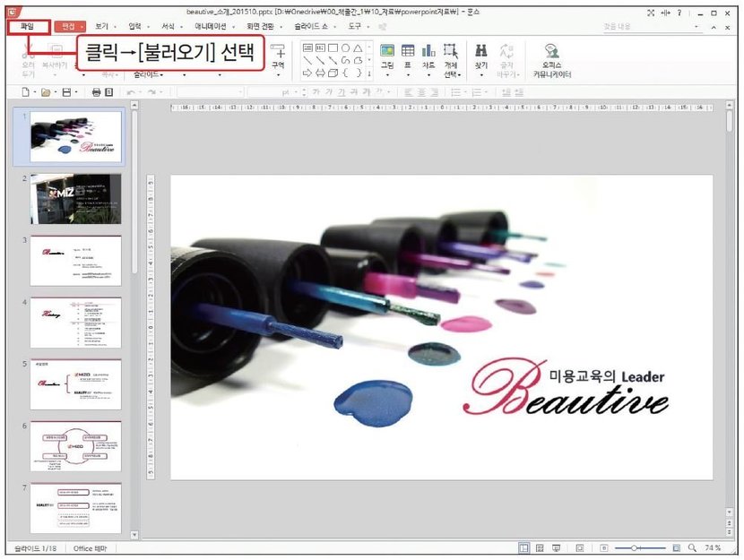Click the redo arrow icon
Image resolution: width=744 pixels, height=560 pixels.
pos(151,92)
